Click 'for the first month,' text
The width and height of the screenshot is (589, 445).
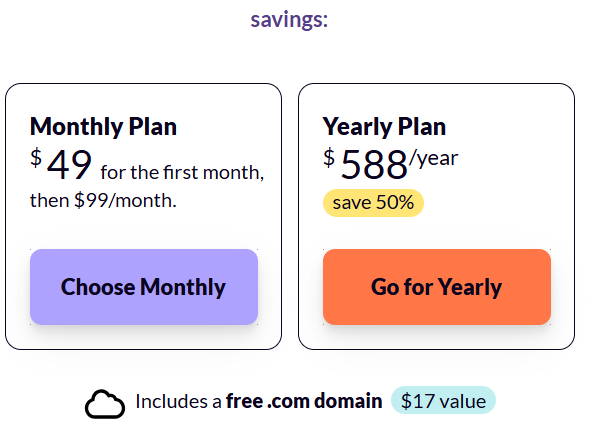(x=183, y=172)
